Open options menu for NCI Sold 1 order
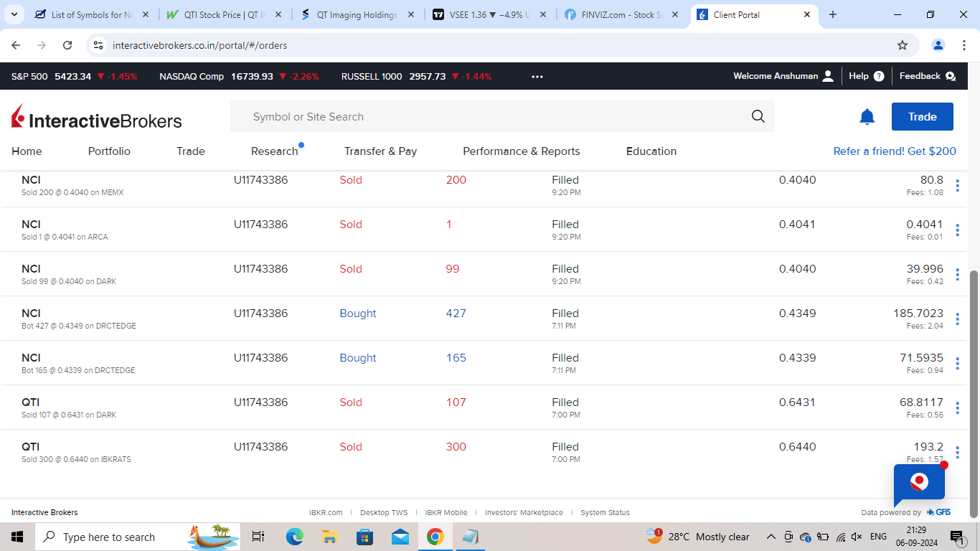This screenshot has width=980, height=551. click(958, 230)
